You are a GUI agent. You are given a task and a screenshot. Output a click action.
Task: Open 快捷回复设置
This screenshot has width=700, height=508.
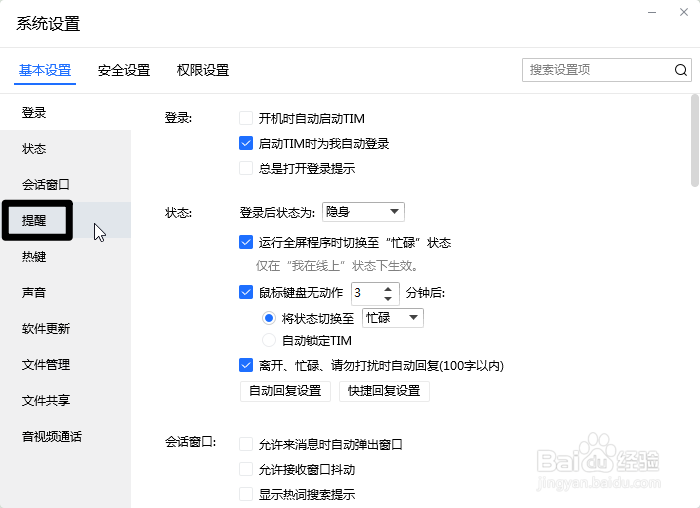point(384,391)
